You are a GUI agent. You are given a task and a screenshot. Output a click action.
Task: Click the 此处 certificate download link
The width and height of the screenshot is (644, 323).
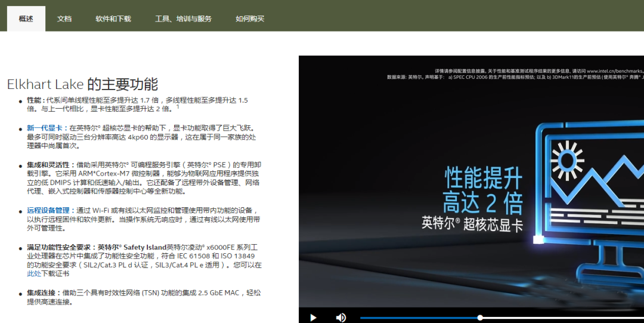coord(34,273)
